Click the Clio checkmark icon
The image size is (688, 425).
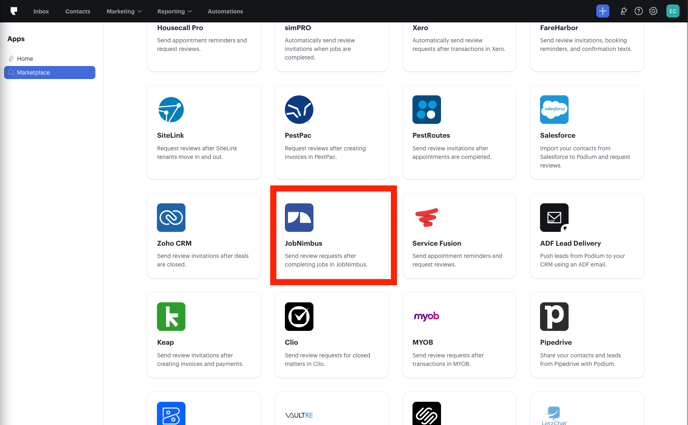[x=299, y=317]
